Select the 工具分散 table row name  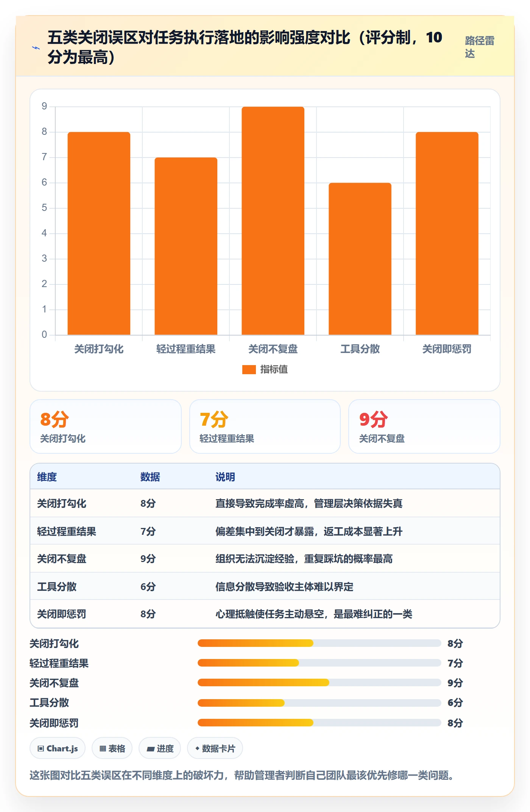[x=57, y=587]
